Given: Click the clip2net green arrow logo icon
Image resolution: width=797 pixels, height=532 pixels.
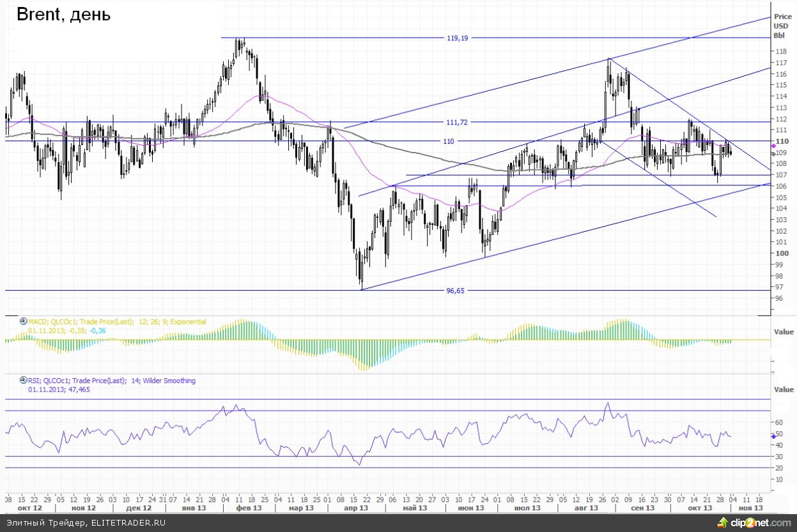Looking at the screenshot, I should click(x=722, y=522).
